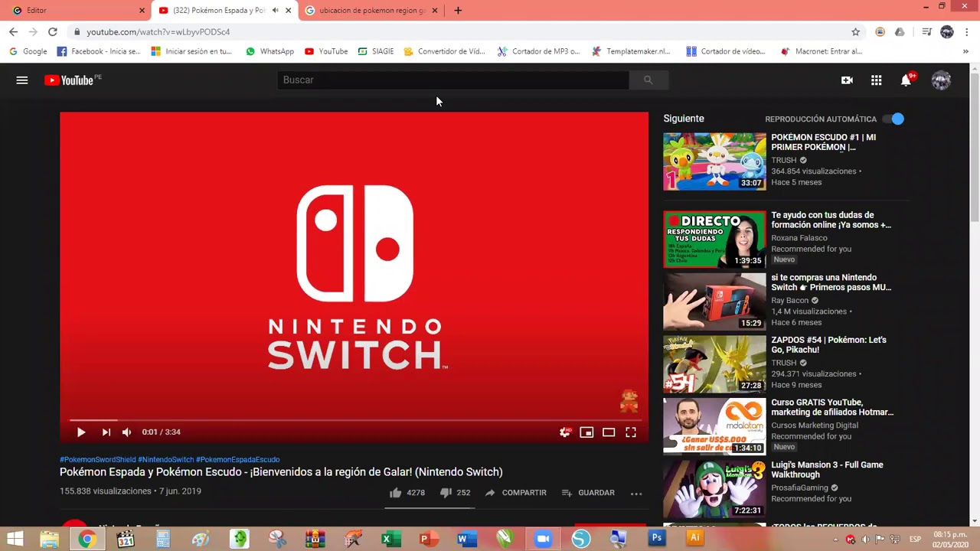This screenshot has width=980, height=551.
Task: Open the Templatemaker bookmark
Action: 631,51
